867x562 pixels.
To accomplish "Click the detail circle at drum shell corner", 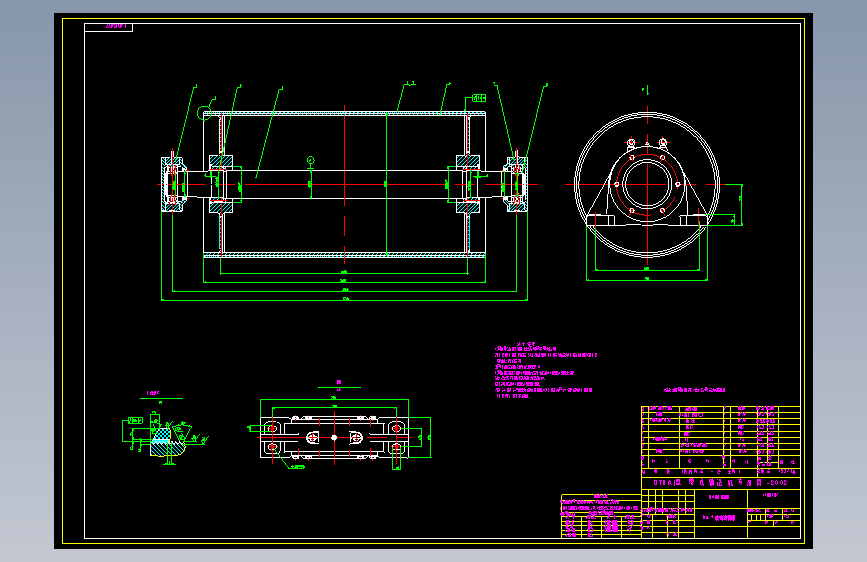I will (x=205, y=113).
